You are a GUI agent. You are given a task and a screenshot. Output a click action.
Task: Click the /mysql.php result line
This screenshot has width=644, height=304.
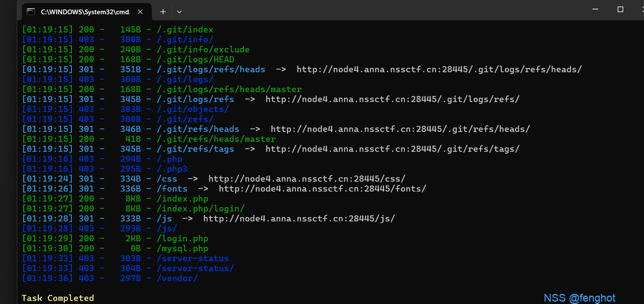pyautogui.click(x=115, y=249)
